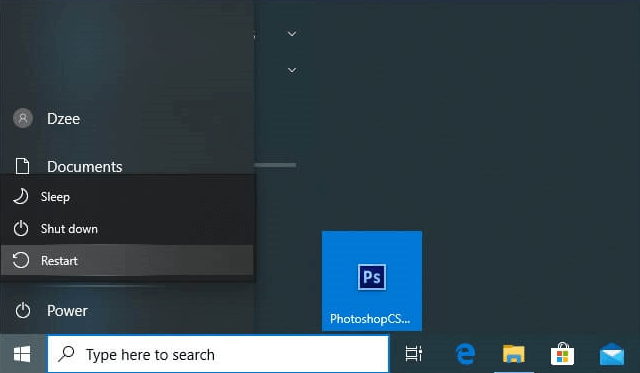Open the Dzee user account menu
640x373 pixels.
(127, 118)
